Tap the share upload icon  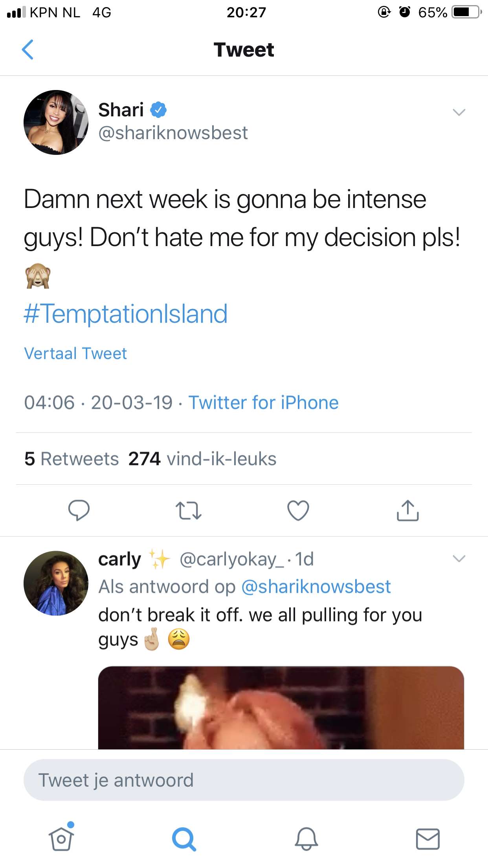point(408,510)
